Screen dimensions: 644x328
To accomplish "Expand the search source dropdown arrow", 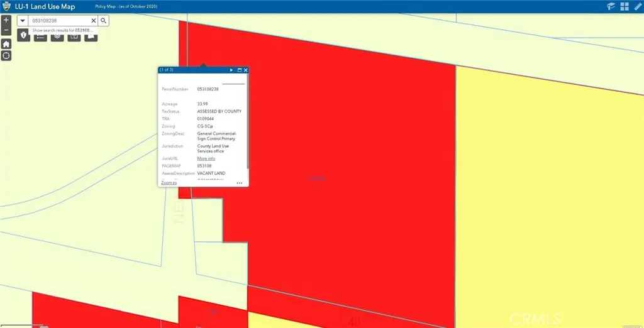I will pos(23,21).
